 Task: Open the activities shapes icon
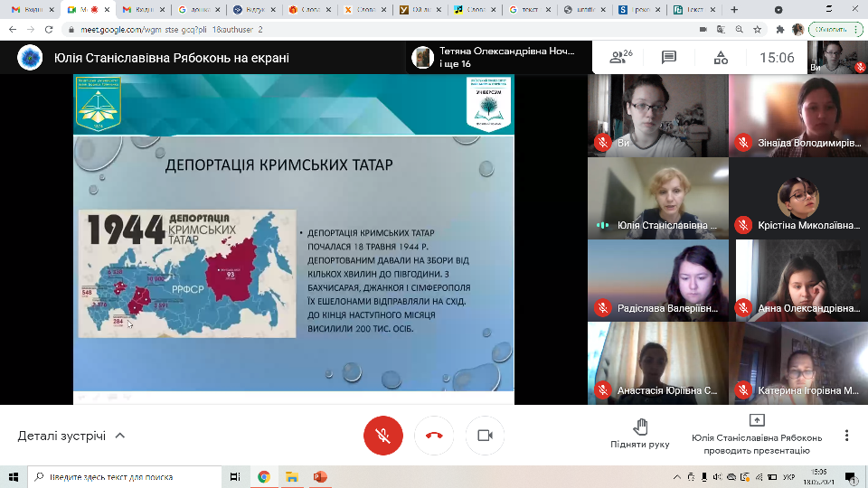click(x=721, y=57)
